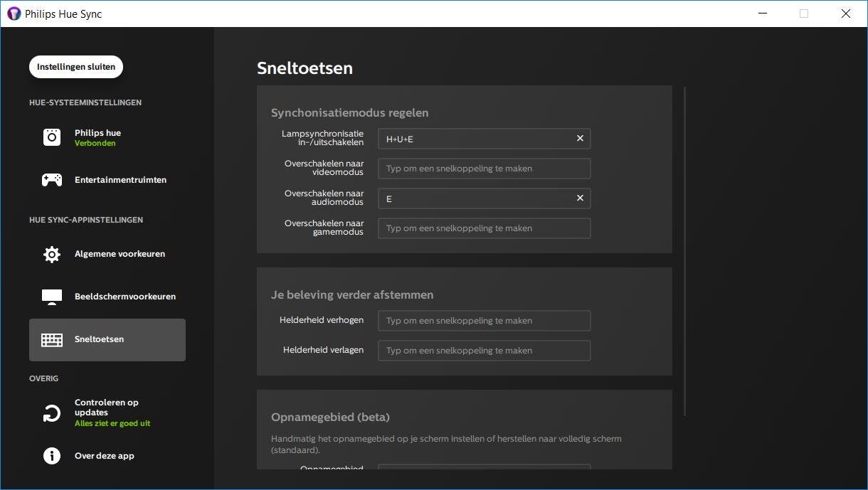Click the Sneltoetsen keyboard icon

(x=52, y=339)
